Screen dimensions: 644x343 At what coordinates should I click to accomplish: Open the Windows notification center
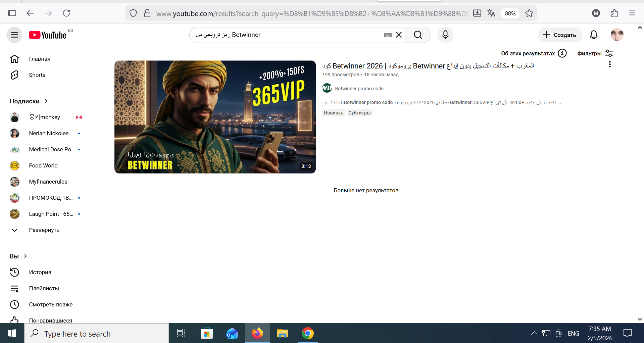click(627, 333)
